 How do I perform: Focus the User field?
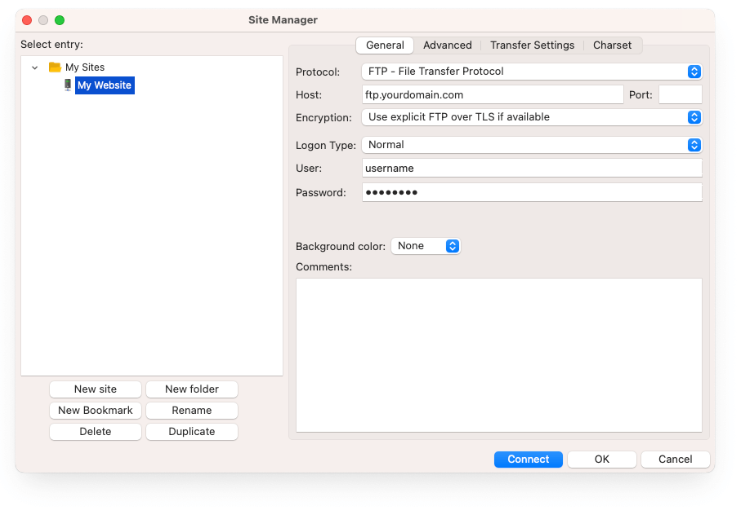coord(532,168)
